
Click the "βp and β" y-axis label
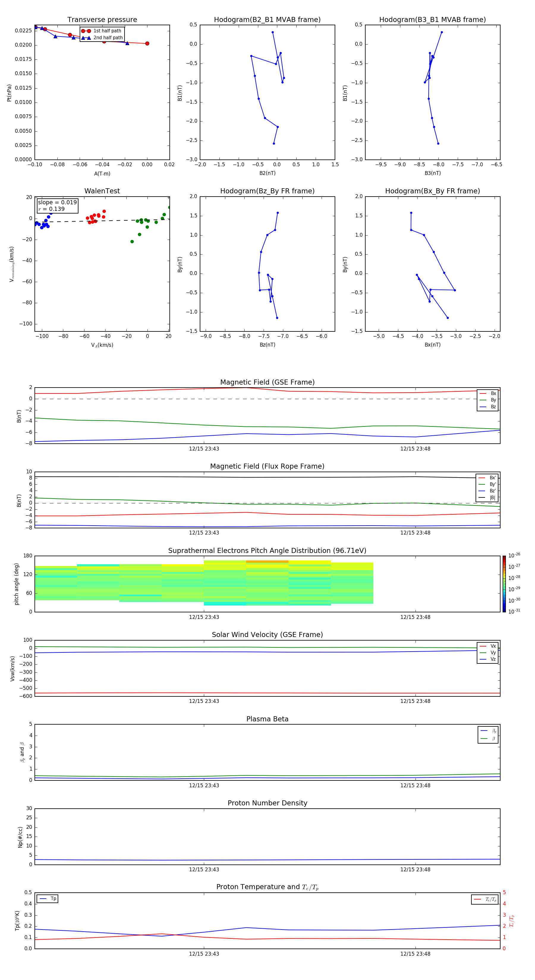22,752
